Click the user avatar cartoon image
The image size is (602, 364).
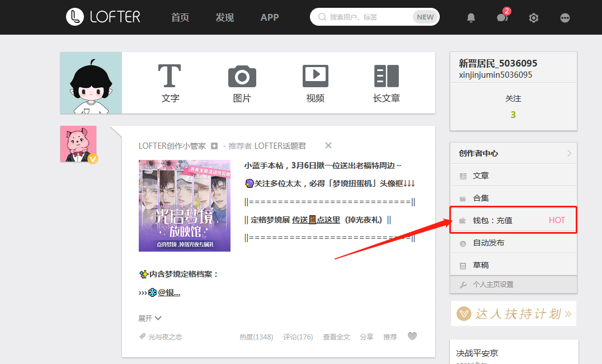tap(91, 83)
